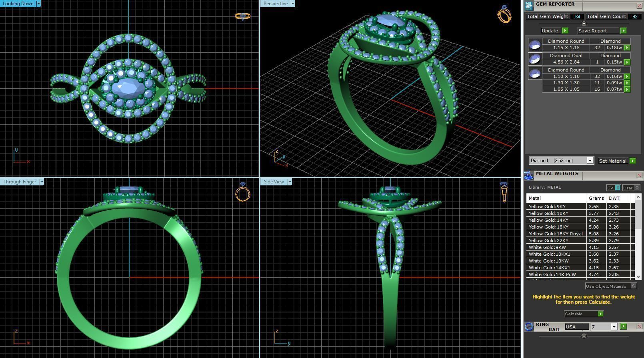Collapse Gem Reporter panel with up-arrow handle
644x358 pixels.
coord(584,24)
